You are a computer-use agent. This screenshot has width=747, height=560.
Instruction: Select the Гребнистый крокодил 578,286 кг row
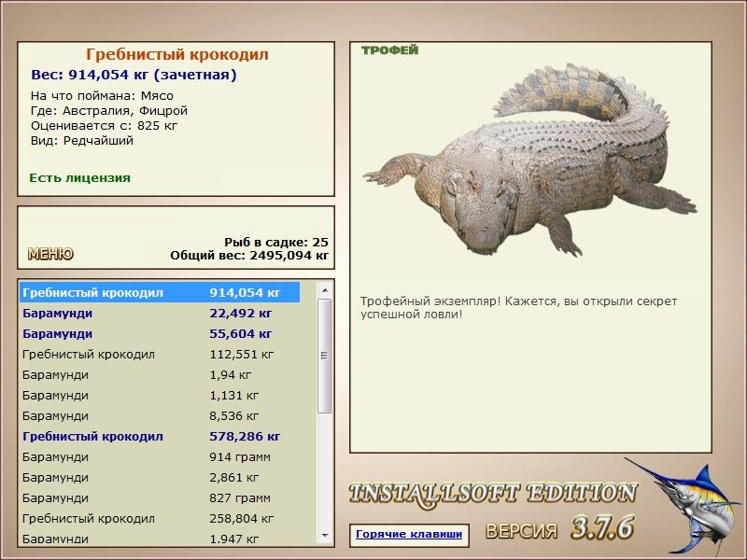click(x=160, y=436)
